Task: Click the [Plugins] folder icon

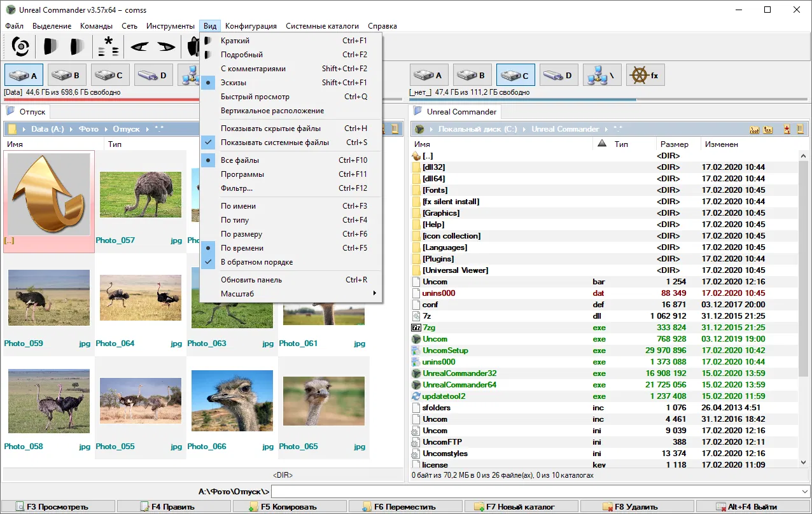Action: (416, 259)
